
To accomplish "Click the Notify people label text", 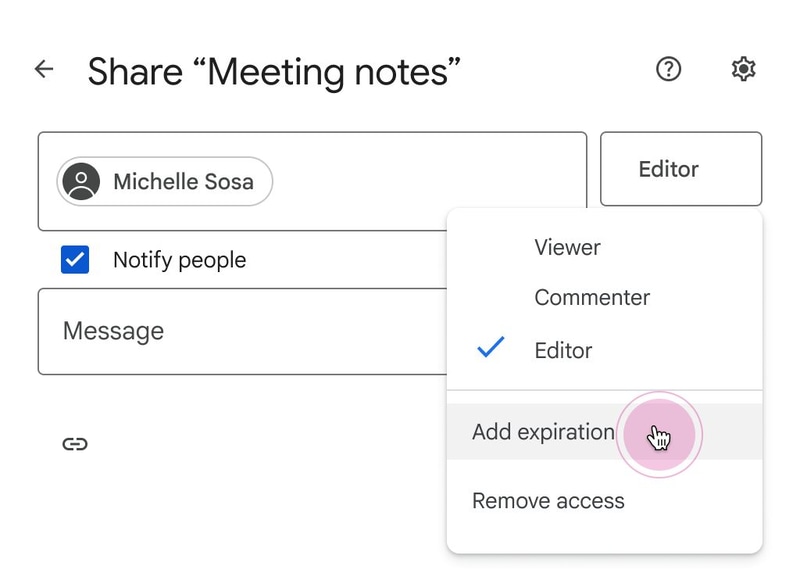I will tap(179, 261).
